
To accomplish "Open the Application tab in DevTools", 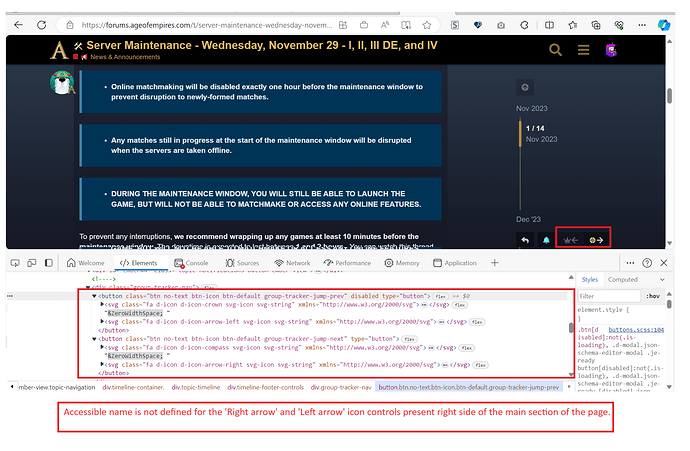I will [455, 263].
